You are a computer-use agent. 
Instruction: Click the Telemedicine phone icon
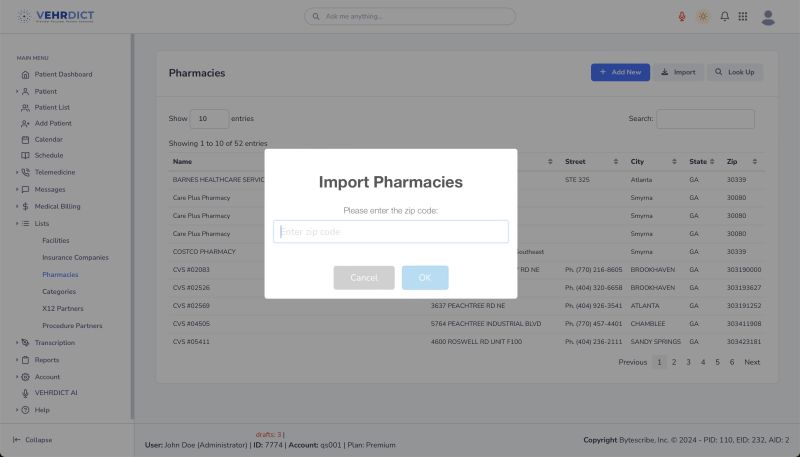coord(26,172)
